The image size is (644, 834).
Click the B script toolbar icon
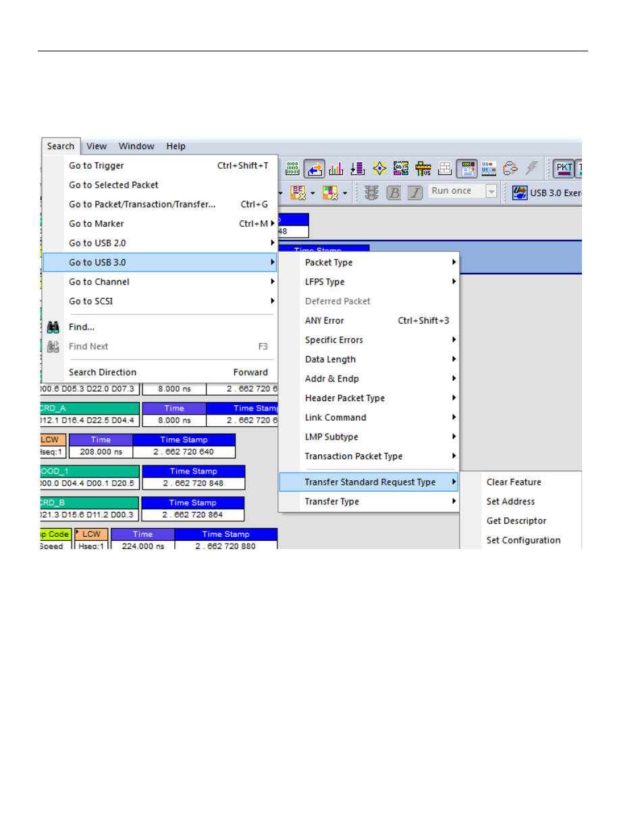394,192
